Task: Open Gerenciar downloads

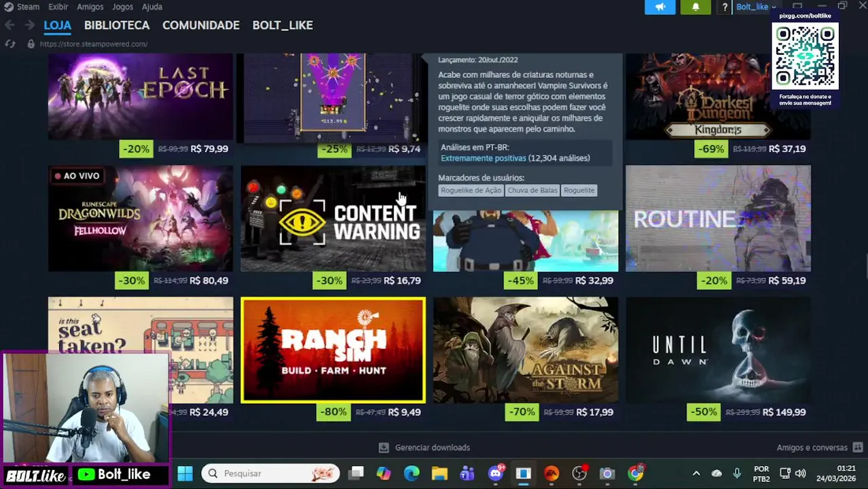Action: pyautogui.click(x=432, y=448)
